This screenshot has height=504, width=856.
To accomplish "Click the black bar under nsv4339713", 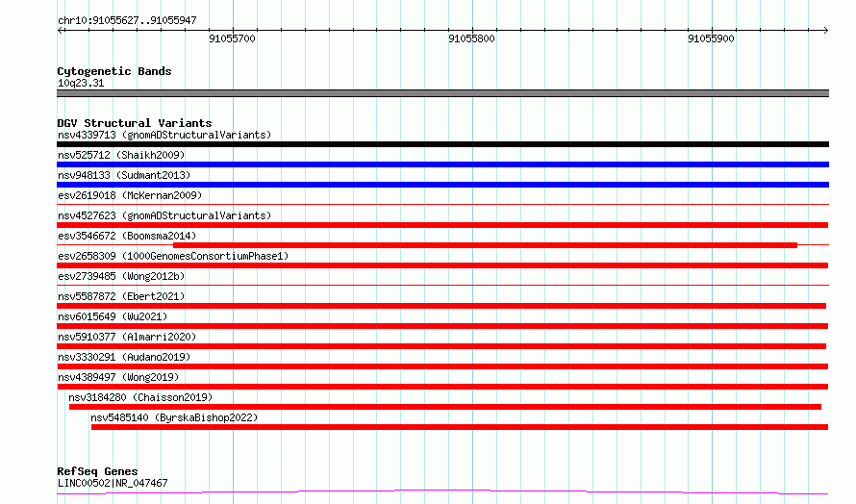I will (x=442, y=144).
